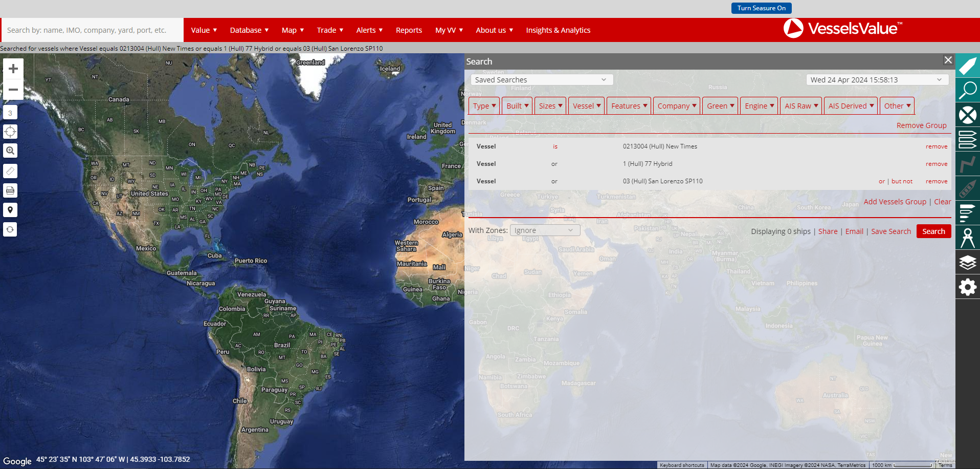Image resolution: width=980 pixels, height=469 pixels.
Task: Open the map layers stack icon
Action: [x=967, y=263]
